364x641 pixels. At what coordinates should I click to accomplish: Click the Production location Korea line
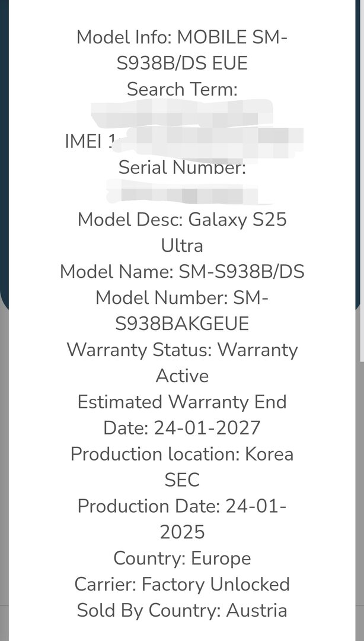pos(182,454)
